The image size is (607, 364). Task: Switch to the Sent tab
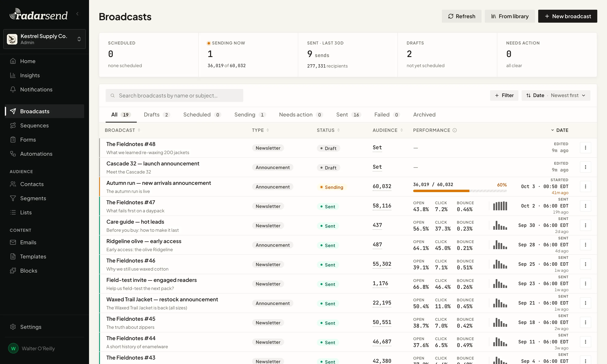coord(349,114)
